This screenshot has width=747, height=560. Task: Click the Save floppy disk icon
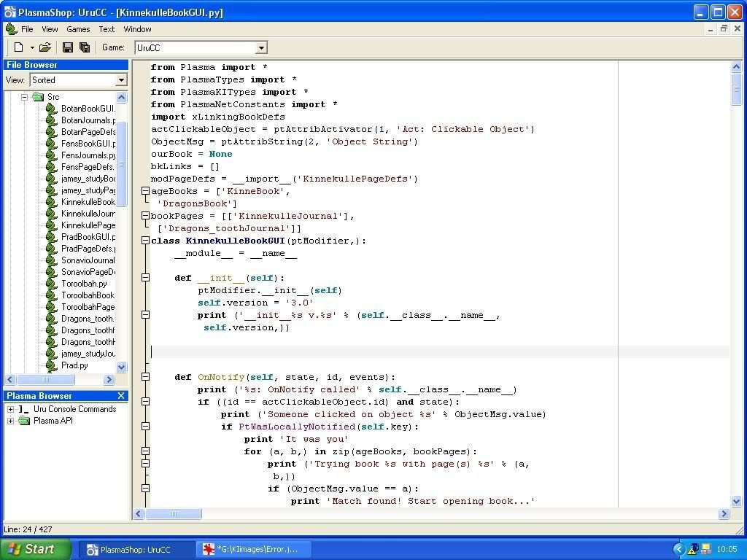[x=68, y=47]
